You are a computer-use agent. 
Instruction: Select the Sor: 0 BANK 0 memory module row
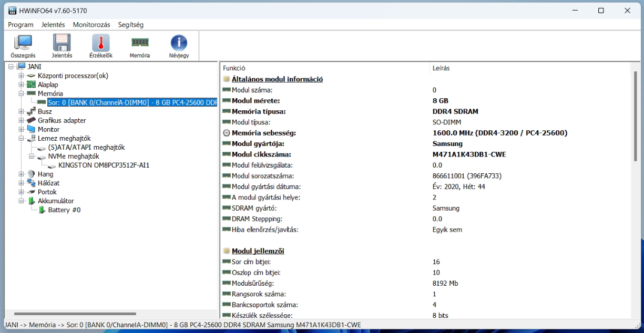[132, 102]
